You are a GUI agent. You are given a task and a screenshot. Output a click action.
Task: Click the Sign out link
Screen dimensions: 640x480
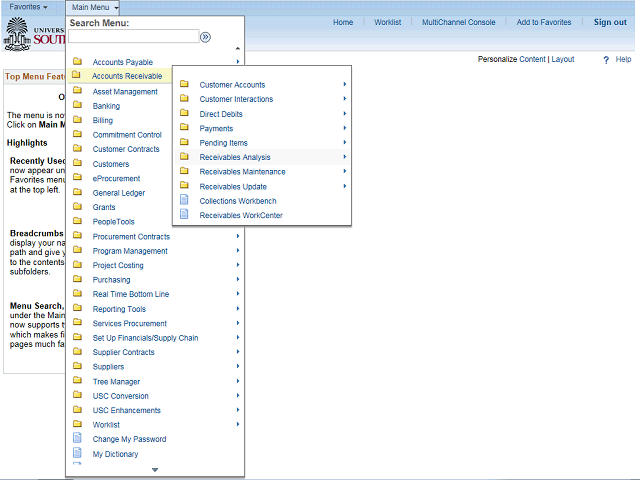click(x=610, y=22)
